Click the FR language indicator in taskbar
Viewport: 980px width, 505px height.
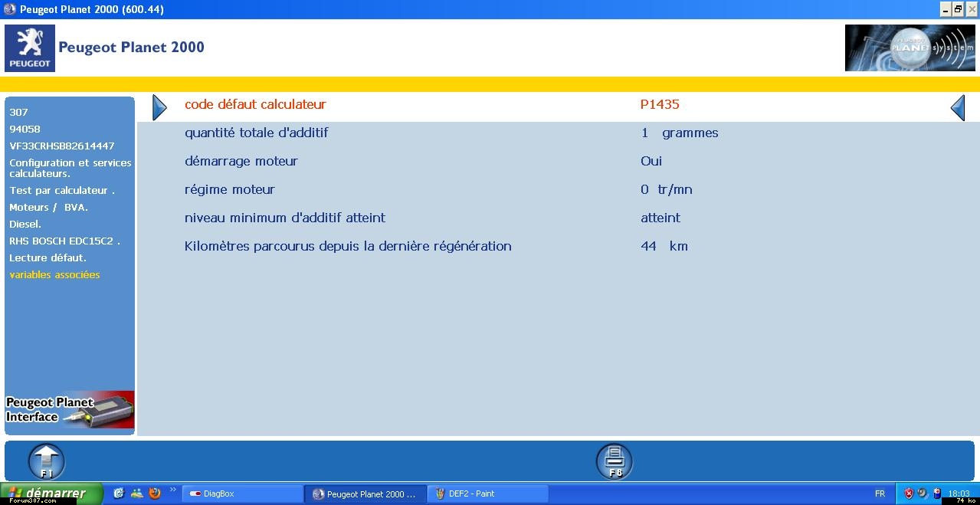click(x=880, y=494)
